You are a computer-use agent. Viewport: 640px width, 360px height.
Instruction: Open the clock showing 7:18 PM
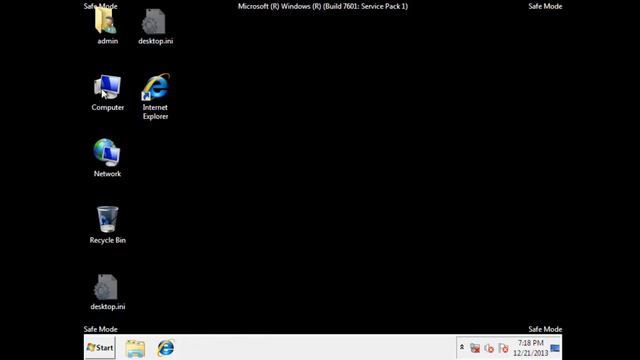pyautogui.click(x=531, y=348)
